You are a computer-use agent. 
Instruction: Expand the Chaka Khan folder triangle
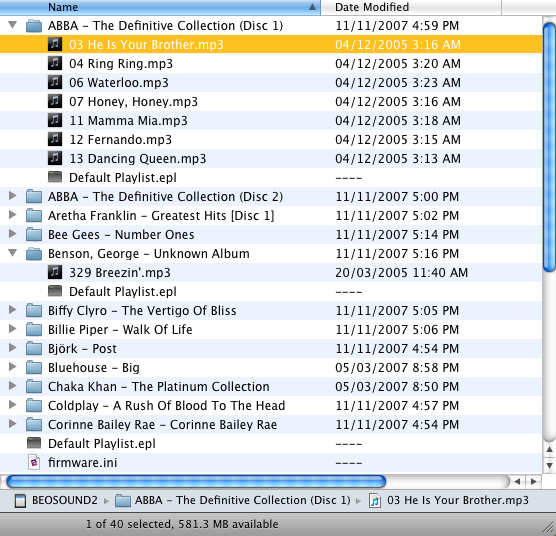coord(13,386)
